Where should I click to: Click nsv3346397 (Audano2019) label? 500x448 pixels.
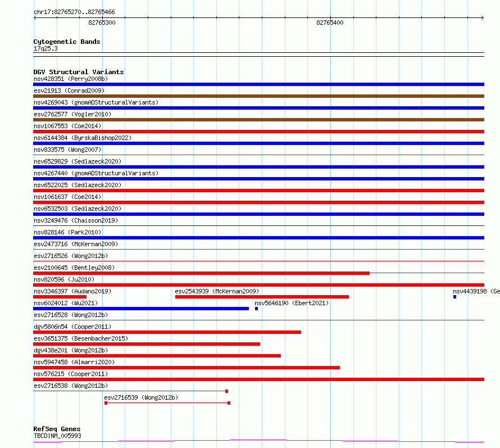72,291
